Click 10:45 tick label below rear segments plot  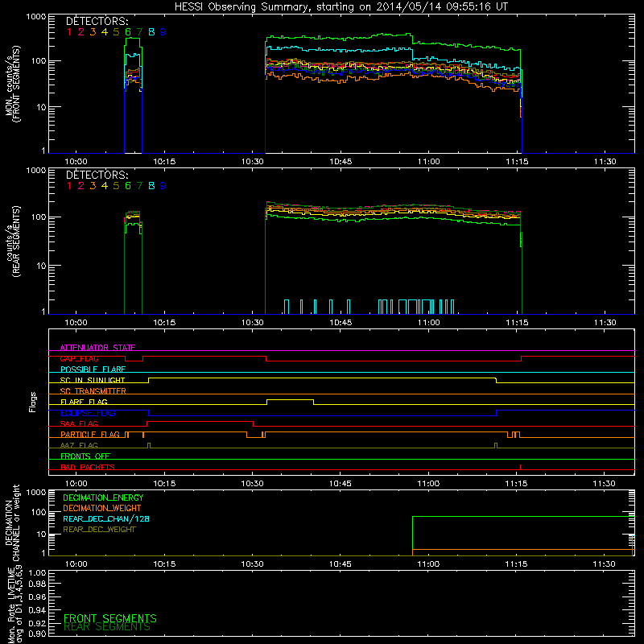[341, 323]
